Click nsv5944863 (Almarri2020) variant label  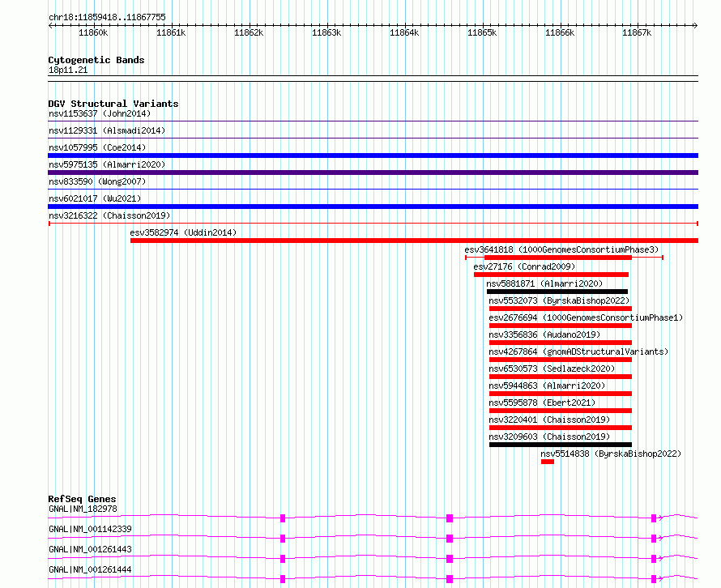(547, 386)
